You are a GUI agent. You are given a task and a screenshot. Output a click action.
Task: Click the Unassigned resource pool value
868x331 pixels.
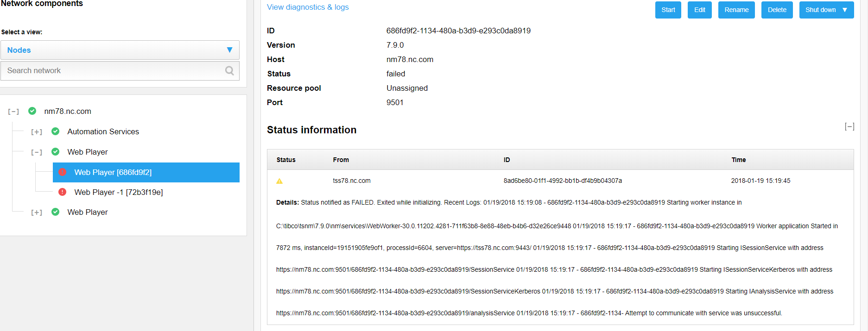point(407,88)
